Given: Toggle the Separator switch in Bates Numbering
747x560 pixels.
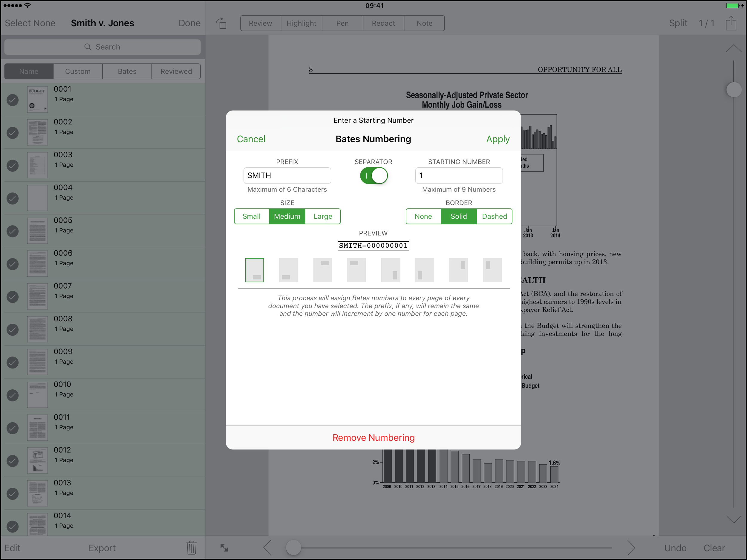Looking at the screenshot, I should coord(373,175).
